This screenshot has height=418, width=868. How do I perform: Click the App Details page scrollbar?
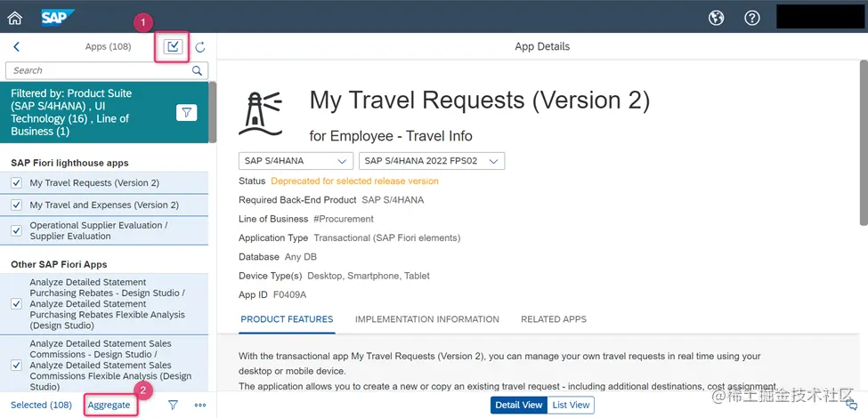click(864, 141)
